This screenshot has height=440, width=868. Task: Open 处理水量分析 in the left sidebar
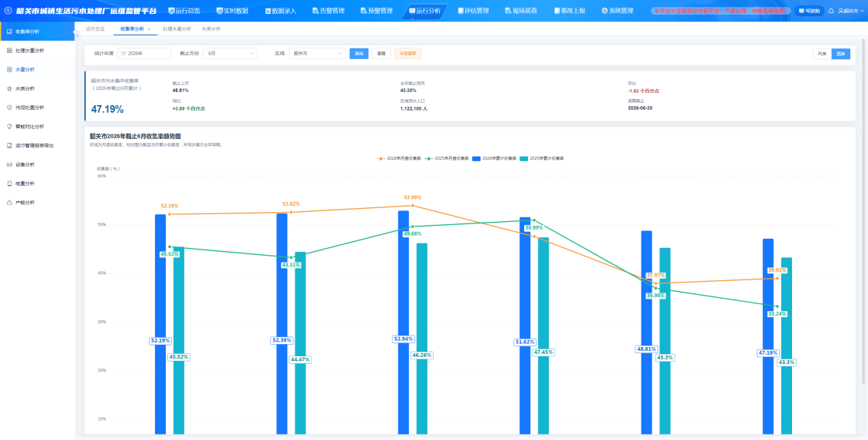[x=37, y=51]
